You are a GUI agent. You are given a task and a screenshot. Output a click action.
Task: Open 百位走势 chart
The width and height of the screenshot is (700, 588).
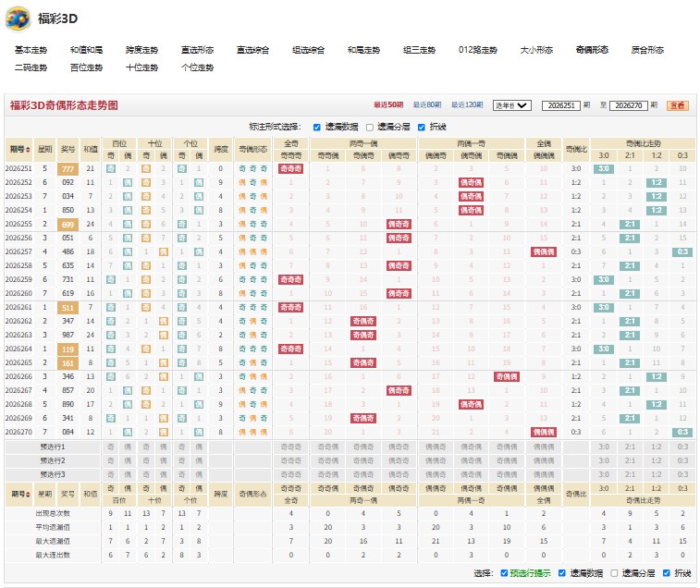[x=86, y=67]
